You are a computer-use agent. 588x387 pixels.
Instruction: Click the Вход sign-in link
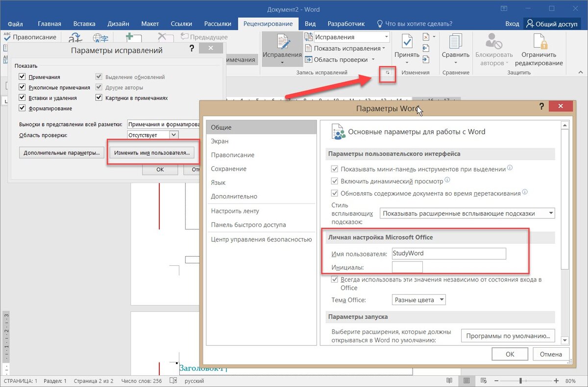(512, 24)
